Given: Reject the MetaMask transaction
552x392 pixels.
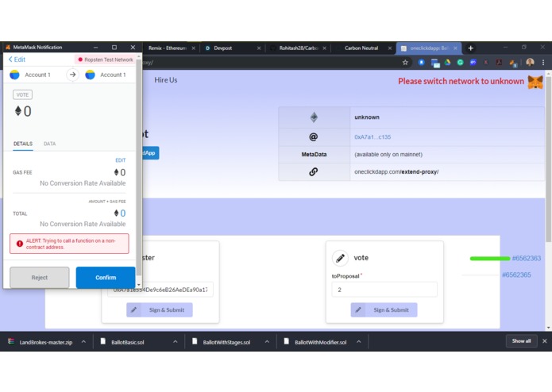Looking at the screenshot, I should pyautogui.click(x=40, y=278).
